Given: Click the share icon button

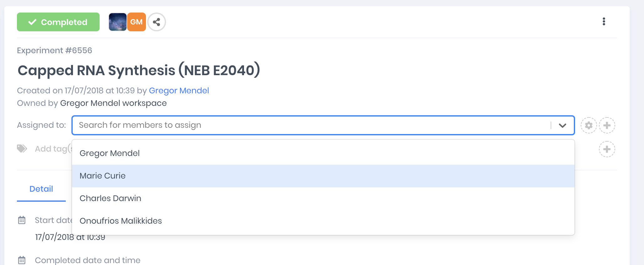Looking at the screenshot, I should [x=157, y=22].
